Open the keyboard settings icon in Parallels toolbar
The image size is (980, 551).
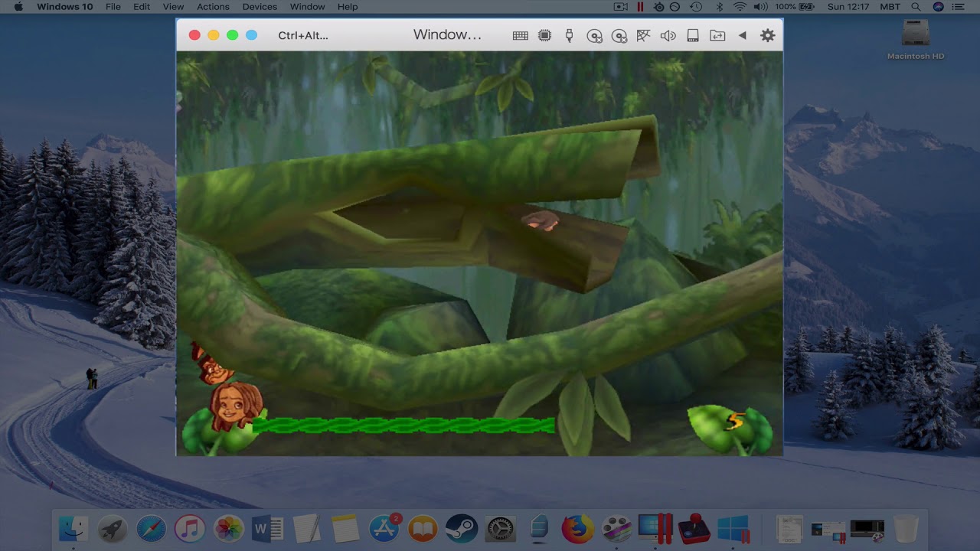click(x=521, y=35)
